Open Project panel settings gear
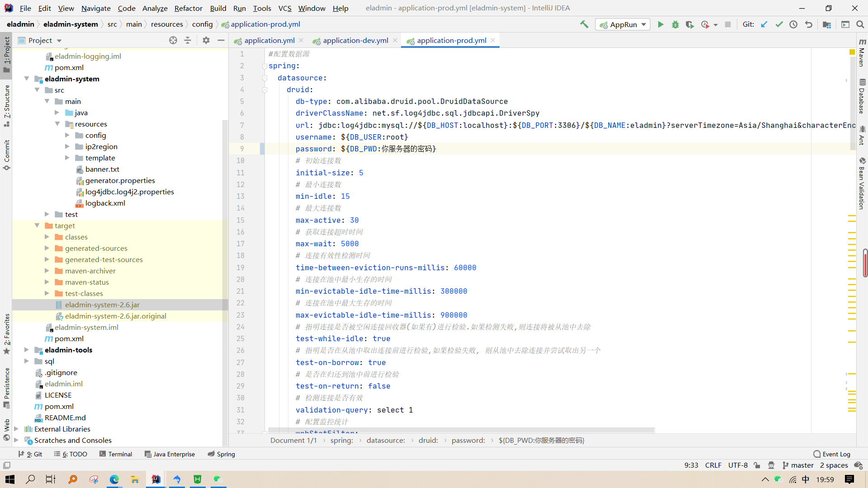Image resolution: width=868 pixels, height=488 pixels. click(206, 40)
